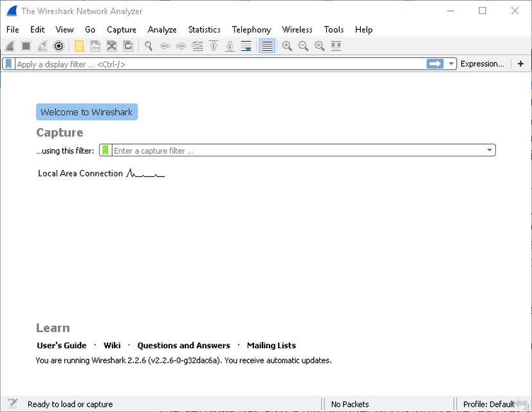The image size is (532, 412).
Task: Click the expert info status bar icon
Action: pyautogui.click(x=13, y=404)
